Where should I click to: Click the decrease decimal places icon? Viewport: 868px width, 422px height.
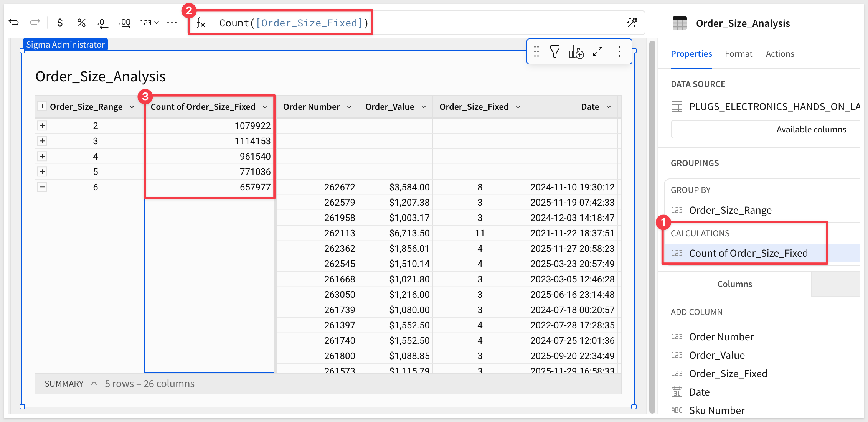click(x=102, y=23)
